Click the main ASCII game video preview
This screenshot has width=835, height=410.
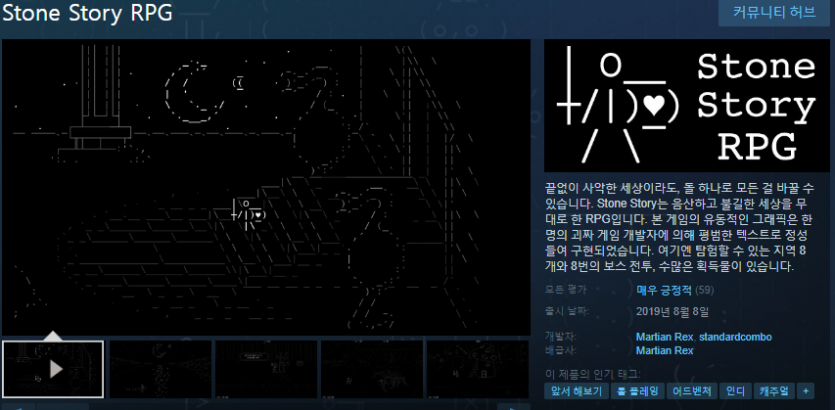[x=266, y=187]
